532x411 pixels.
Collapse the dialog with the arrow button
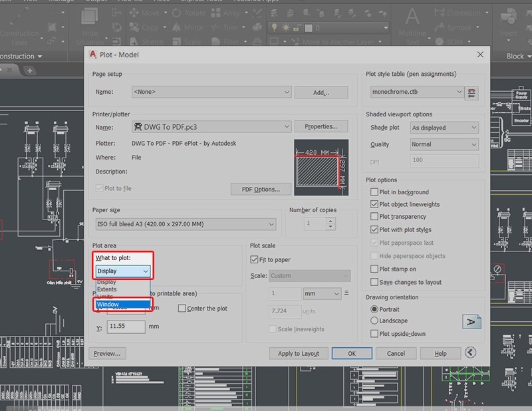point(471,353)
